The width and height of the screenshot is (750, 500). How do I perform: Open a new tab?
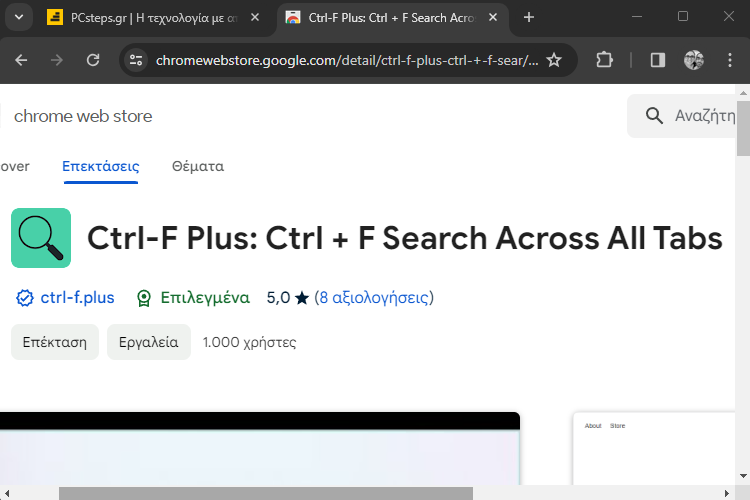tap(529, 18)
